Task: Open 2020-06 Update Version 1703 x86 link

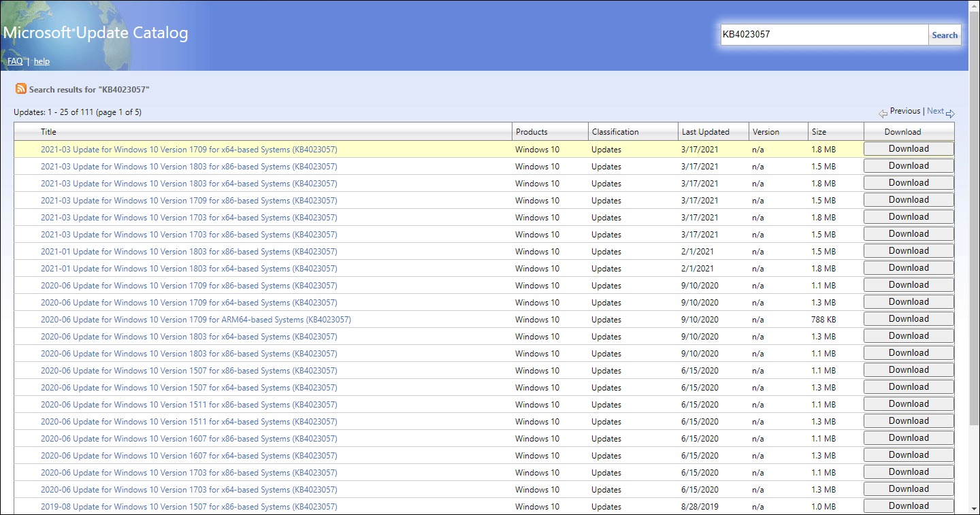Action: (189, 473)
